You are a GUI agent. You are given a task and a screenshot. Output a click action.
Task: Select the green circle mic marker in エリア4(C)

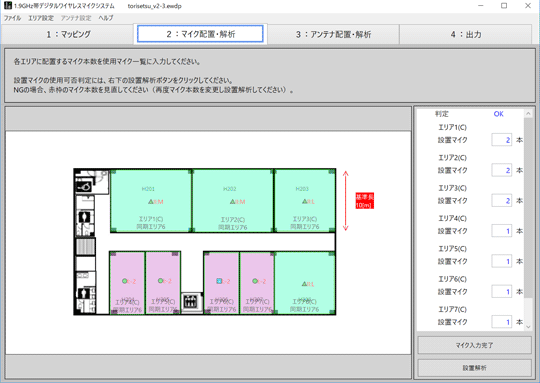point(124,281)
